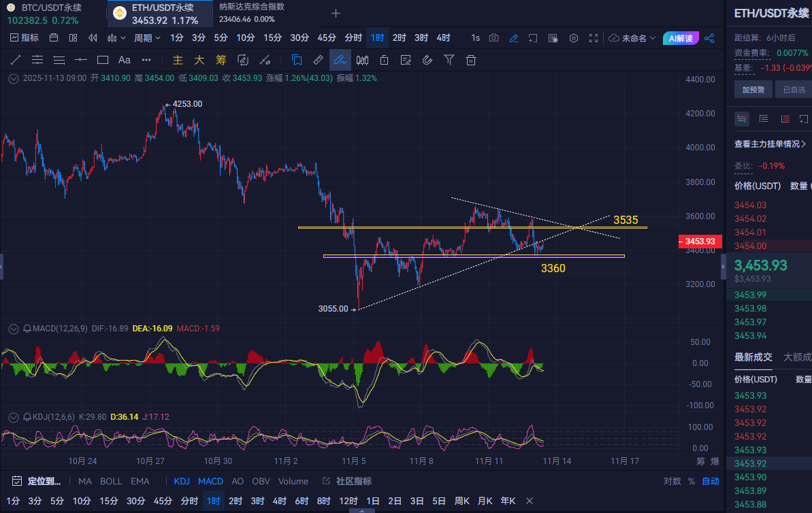Image resolution: width=812 pixels, height=513 pixels.
Task: Open the 周期 period dropdown
Action: coord(146,38)
